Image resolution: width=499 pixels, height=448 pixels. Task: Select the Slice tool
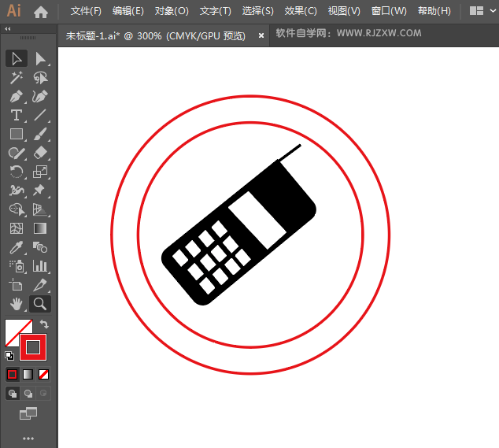click(x=40, y=285)
